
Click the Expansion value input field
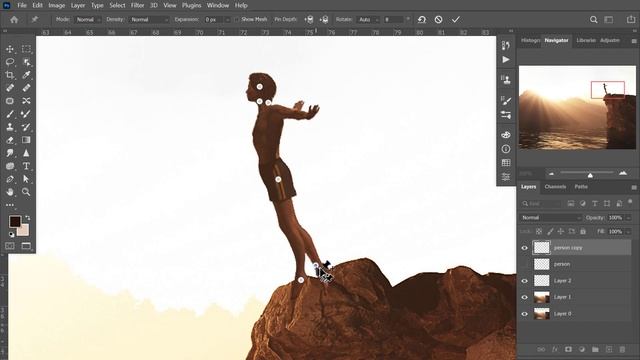tap(214, 20)
